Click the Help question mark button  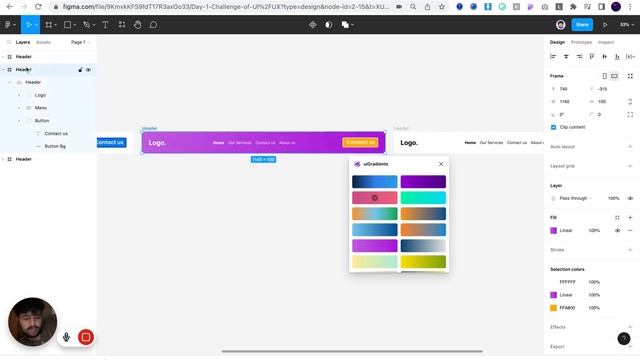(x=624, y=338)
